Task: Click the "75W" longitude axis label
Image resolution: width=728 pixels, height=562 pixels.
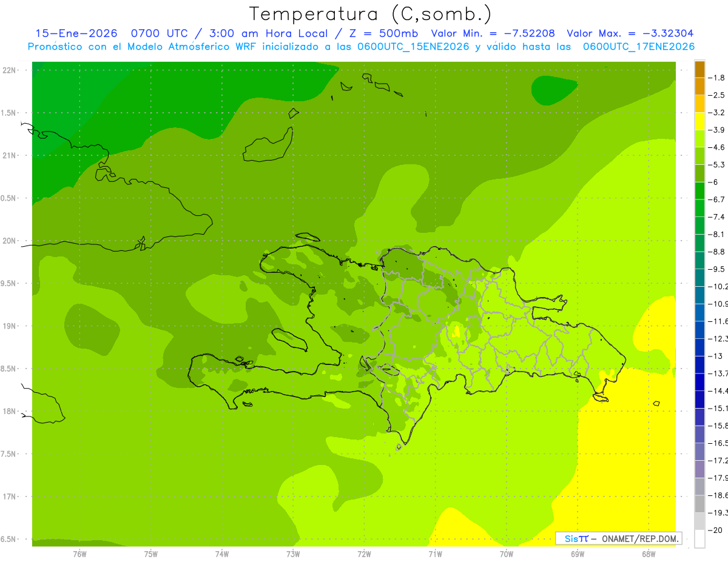Action: click(151, 554)
